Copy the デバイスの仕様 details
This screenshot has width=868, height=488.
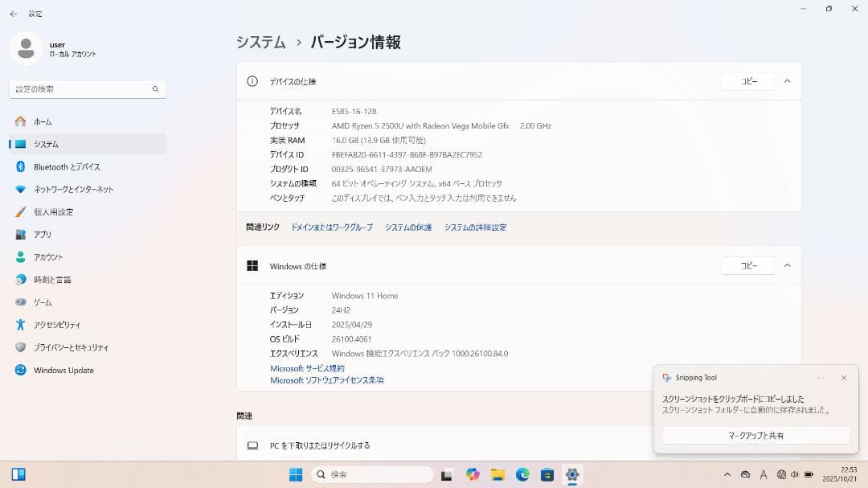[748, 81]
